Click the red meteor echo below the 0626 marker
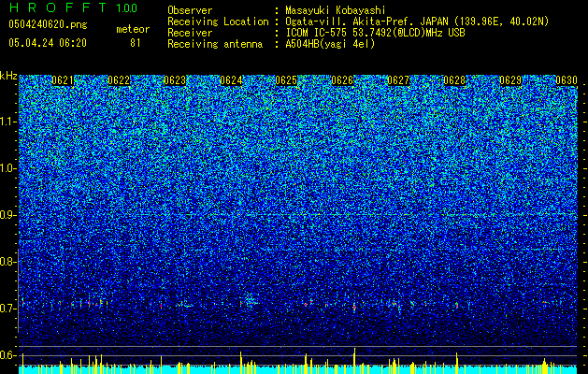The height and width of the screenshot is (374, 588). (353, 308)
